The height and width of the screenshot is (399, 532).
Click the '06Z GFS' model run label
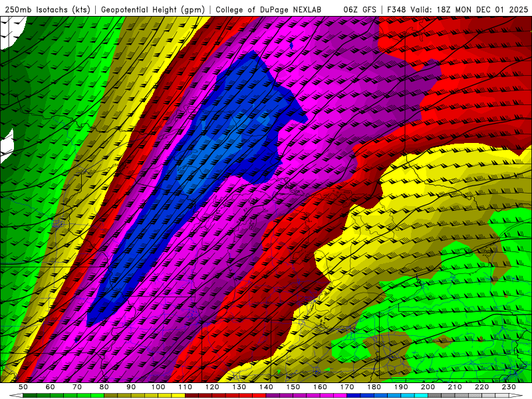pos(360,10)
